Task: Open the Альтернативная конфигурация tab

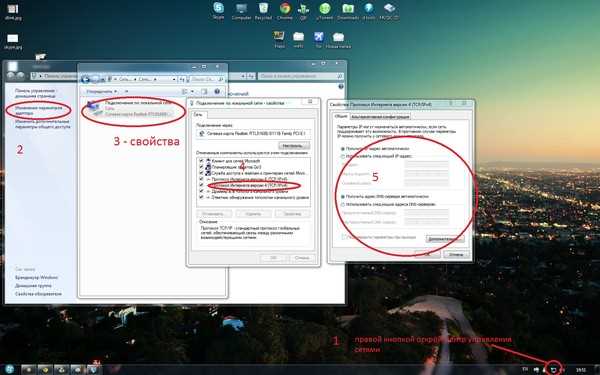Action: pos(380,117)
